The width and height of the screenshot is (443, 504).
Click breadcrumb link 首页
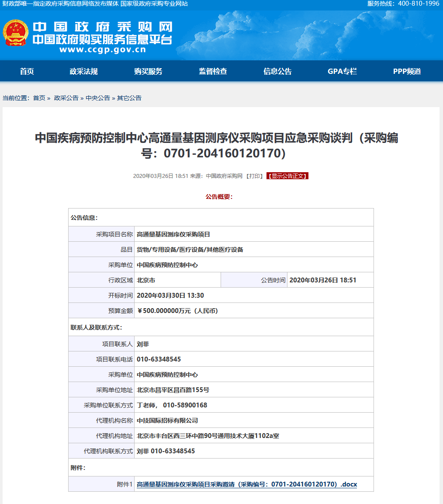(39, 98)
